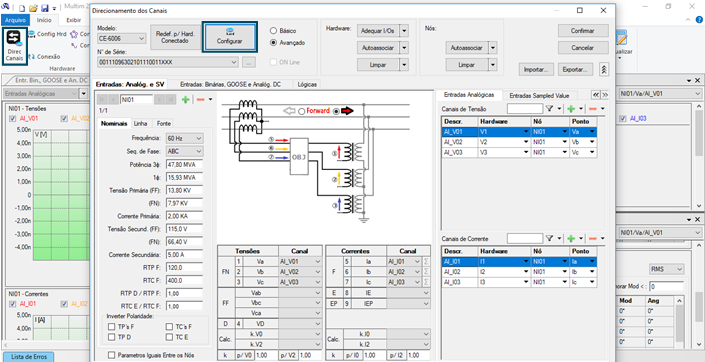Open Hardware dropdown for AI_V01 row
Screen dimensions: 705x362
tap(526, 132)
